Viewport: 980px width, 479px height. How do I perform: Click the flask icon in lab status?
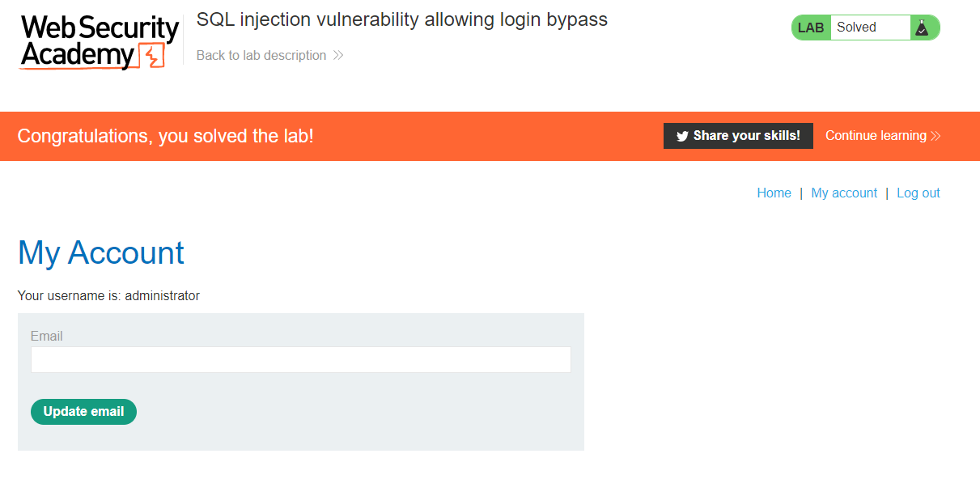[922, 28]
